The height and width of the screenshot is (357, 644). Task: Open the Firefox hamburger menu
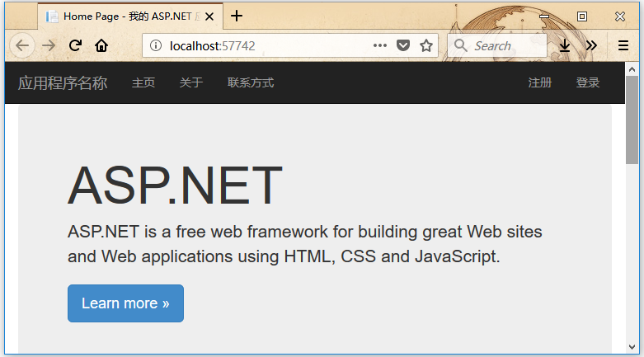pos(623,45)
